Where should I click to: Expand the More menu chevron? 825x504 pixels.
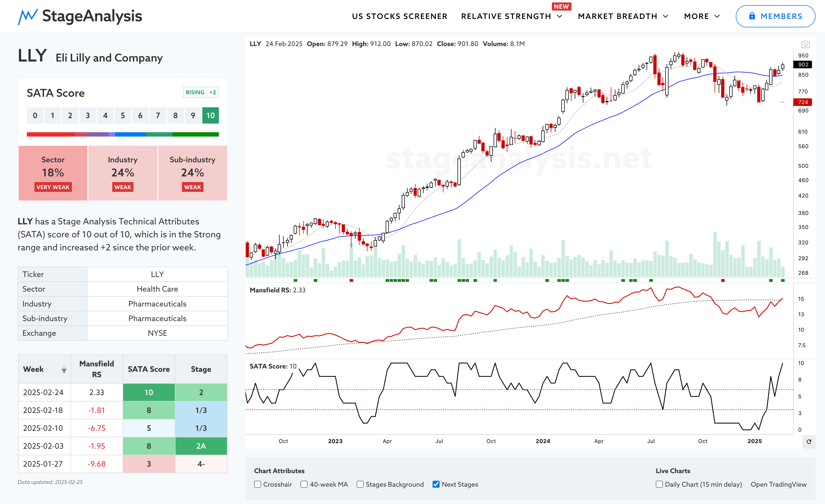[x=717, y=16]
